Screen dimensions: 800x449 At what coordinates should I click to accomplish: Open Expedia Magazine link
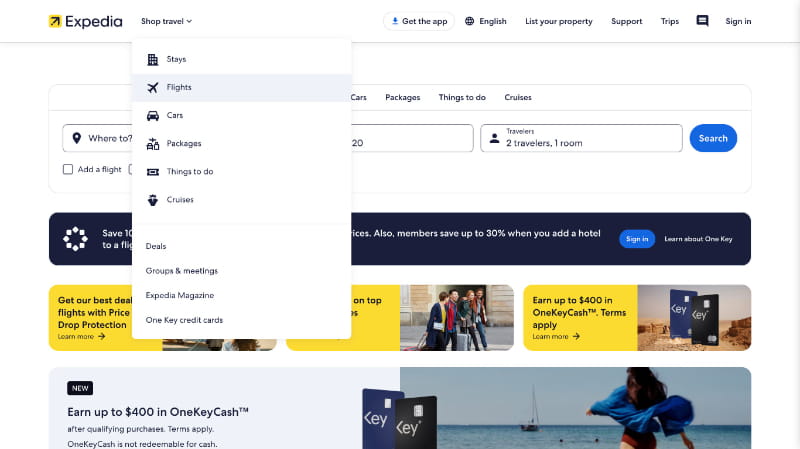(x=180, y=295)
